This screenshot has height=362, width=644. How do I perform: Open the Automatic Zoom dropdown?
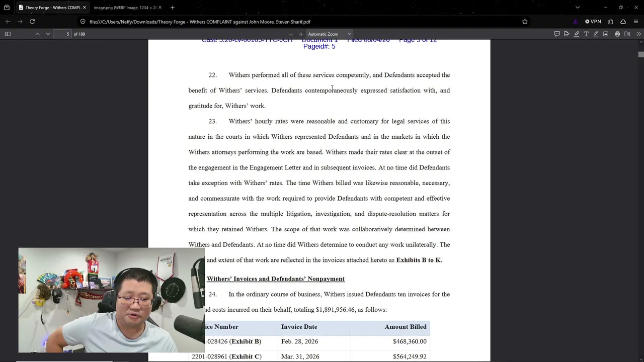tap(330, 34)
